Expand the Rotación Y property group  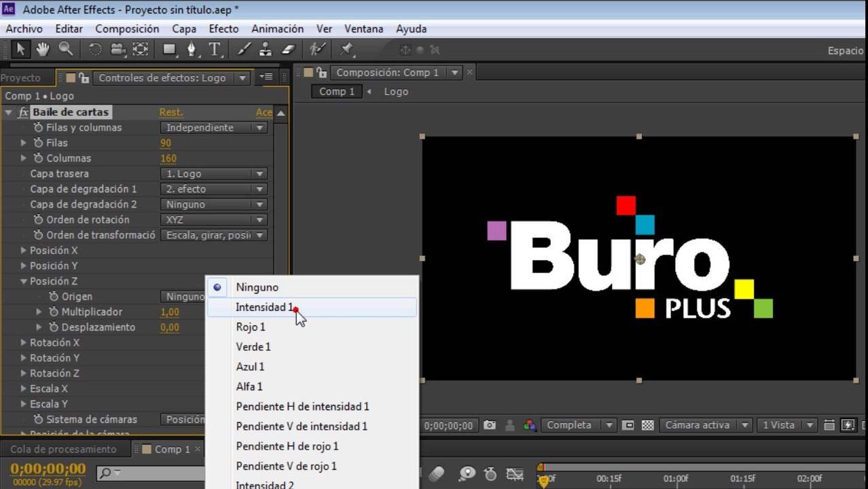[24, 358]
